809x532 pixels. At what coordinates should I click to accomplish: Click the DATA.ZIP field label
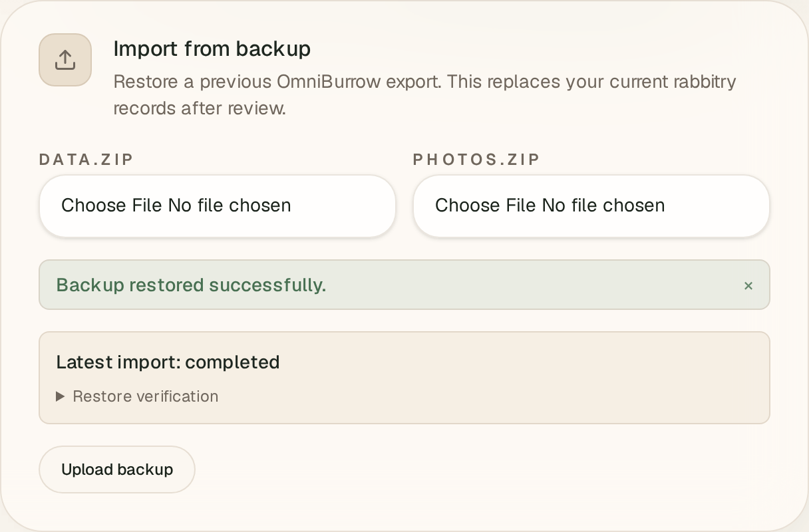tap(86, 160)
